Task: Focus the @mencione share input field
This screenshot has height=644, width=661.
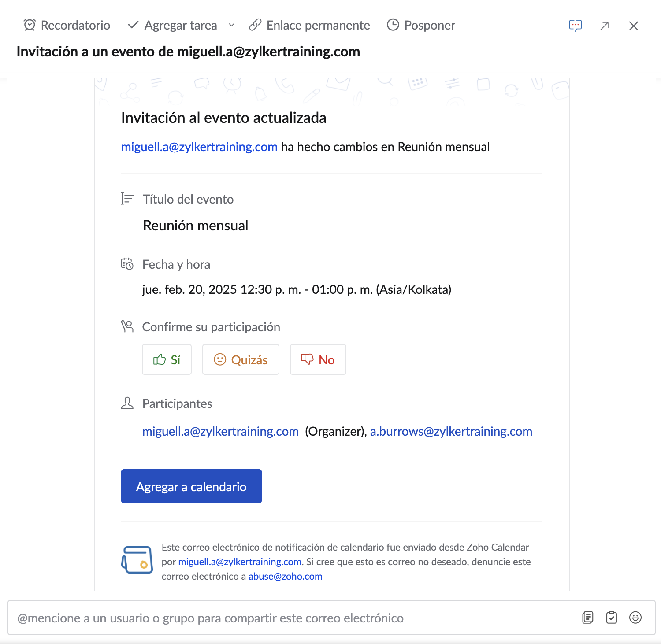Action: pyautogui.click(x=291, y=618)
